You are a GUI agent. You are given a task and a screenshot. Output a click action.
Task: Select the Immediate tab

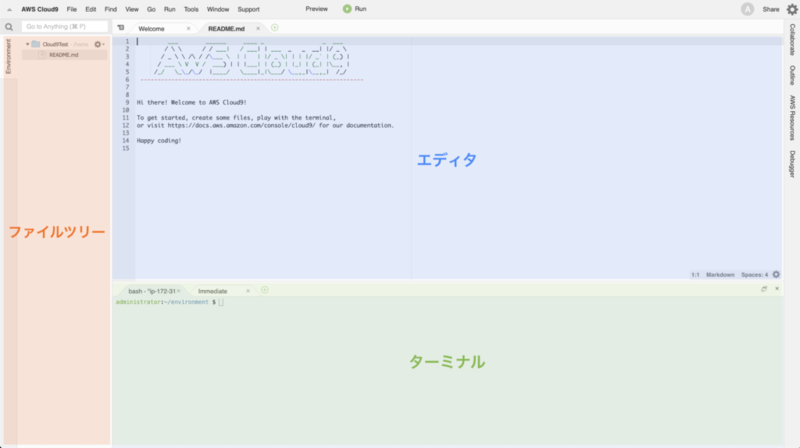pos(212,291)
